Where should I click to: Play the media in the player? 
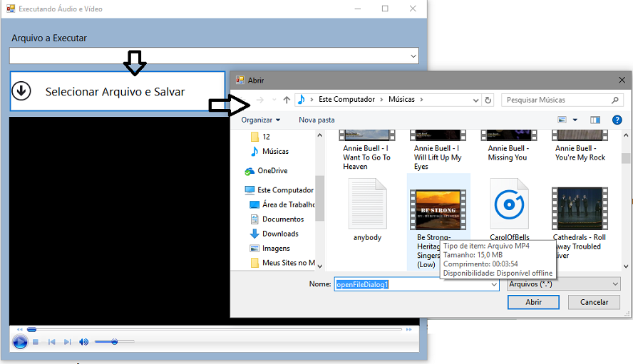tap(20, 342)
